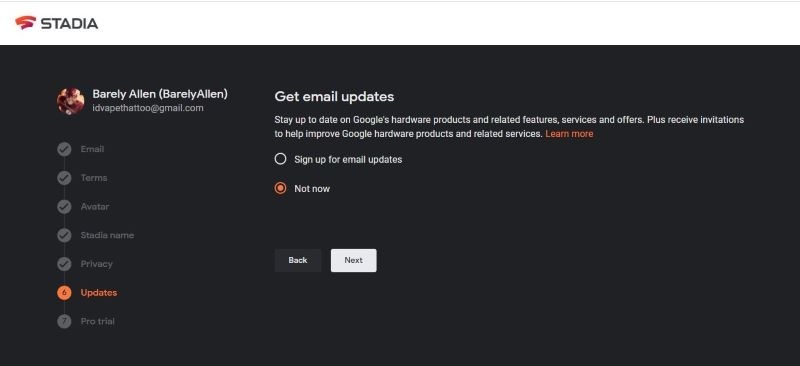
Task: Click the Back button
Action: pyautogui.click(x=298, y=260)
